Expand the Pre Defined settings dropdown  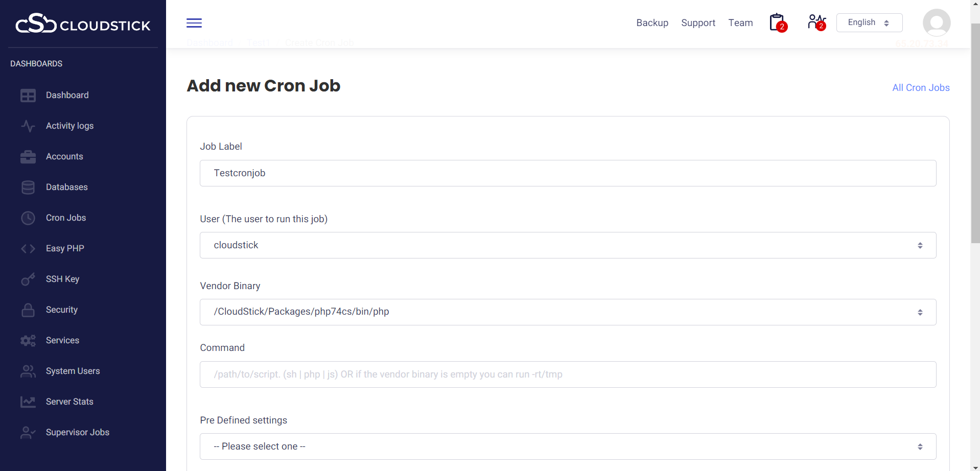coord(567,446)
